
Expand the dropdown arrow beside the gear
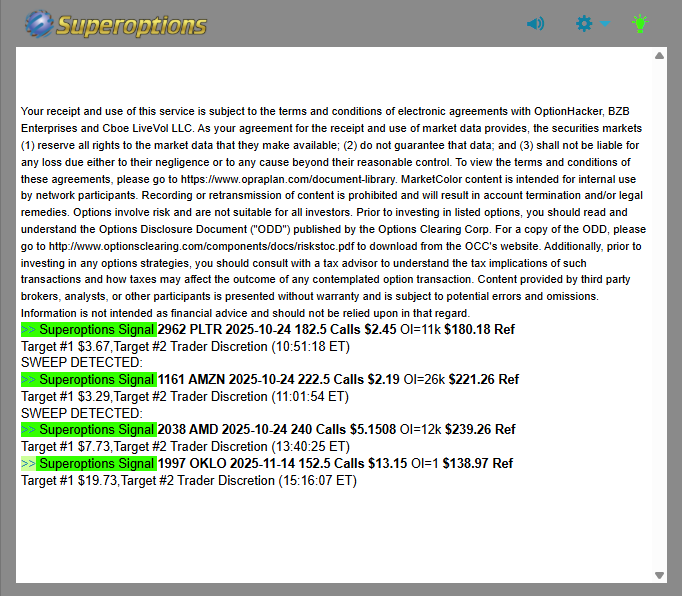606,24
